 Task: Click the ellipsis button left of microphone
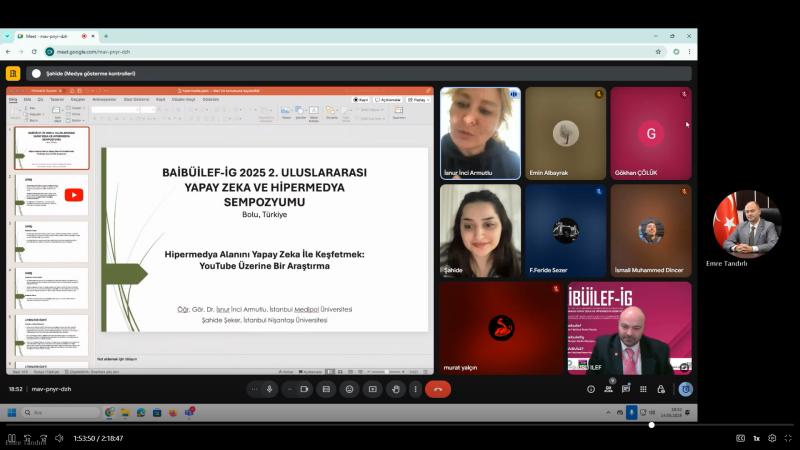(x=254, y=389)
